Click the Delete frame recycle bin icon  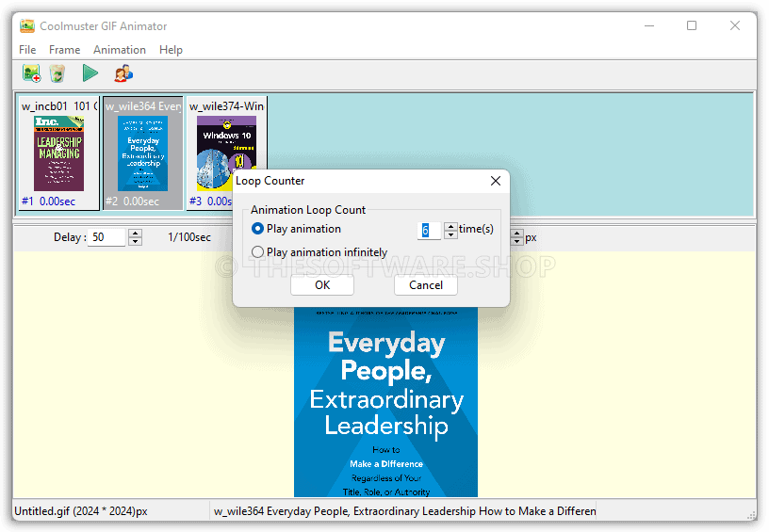click(x=57, y=73)
